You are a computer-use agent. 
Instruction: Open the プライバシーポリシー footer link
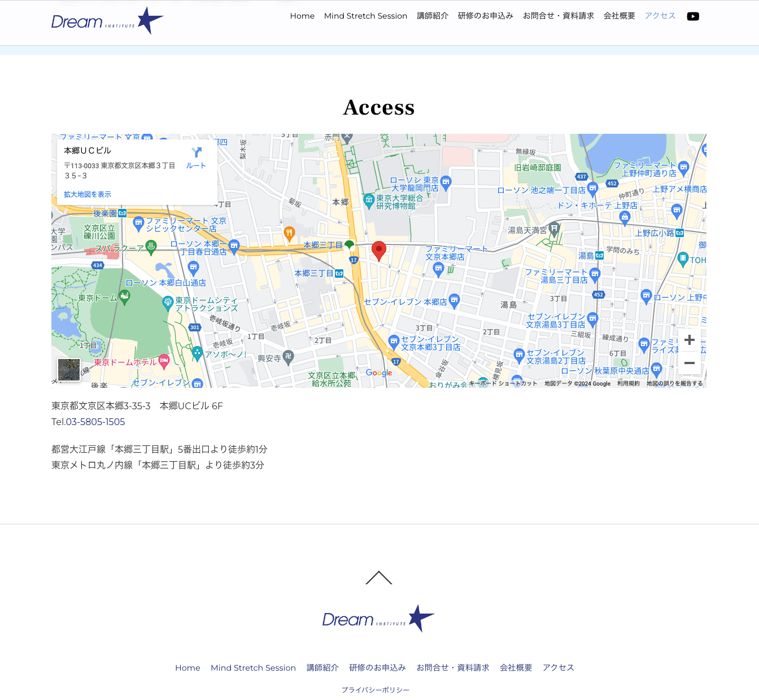coord(376,690)
